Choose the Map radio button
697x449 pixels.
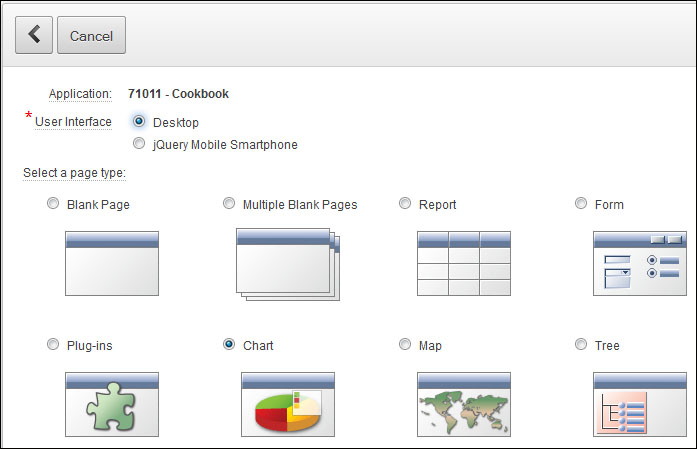[x=405, y=344]
